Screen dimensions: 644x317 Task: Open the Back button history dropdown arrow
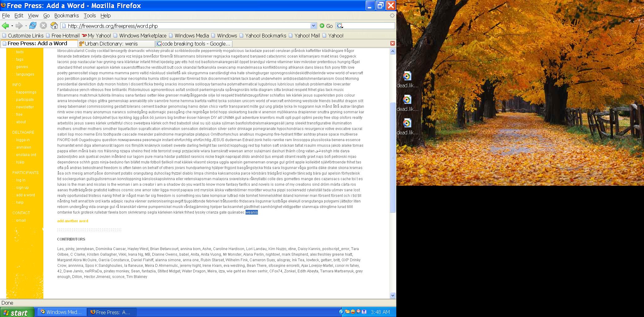point(12,26)
